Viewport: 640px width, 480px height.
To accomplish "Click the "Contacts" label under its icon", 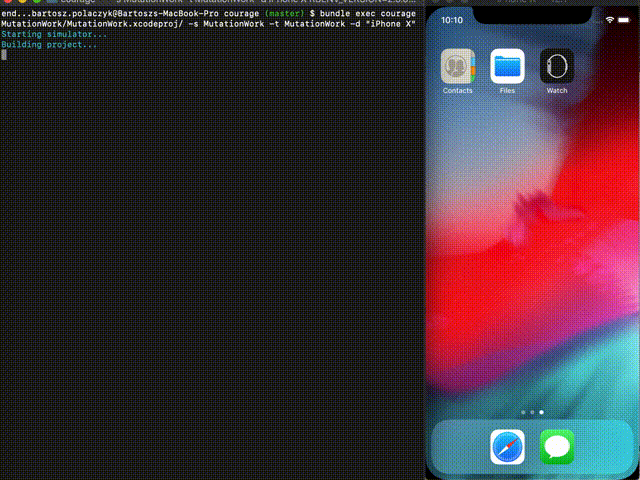I will 458,91.
